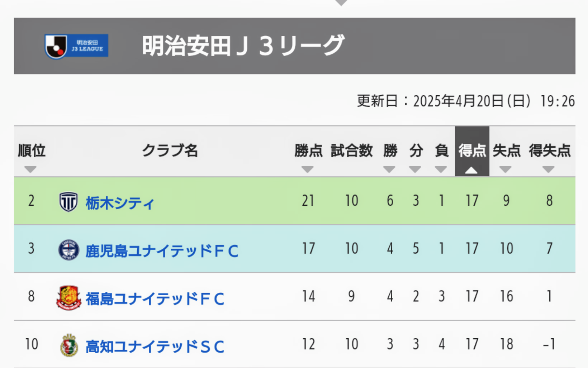Click the 試合数 column header
Viewport: 588px width, 368px height.
(x=352, y=150)
